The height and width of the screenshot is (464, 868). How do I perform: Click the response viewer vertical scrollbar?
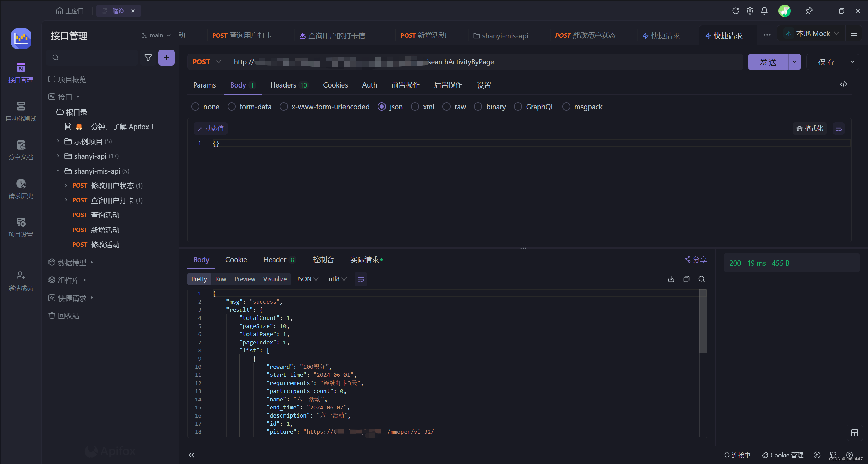(703, 321)
